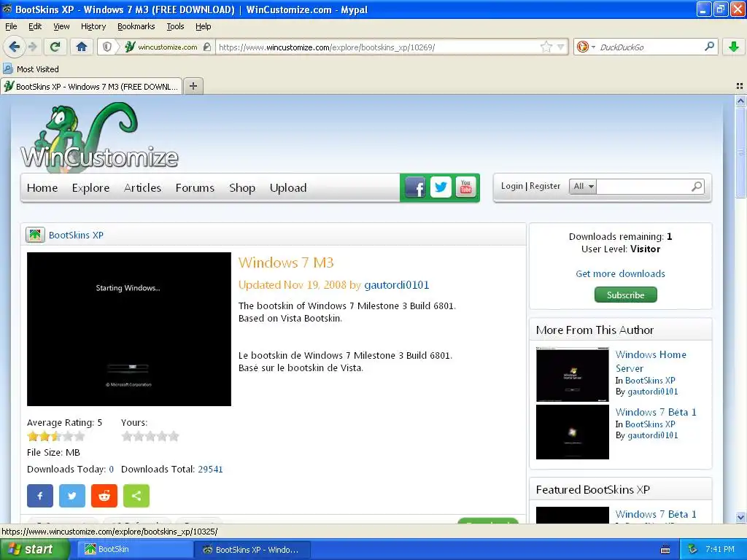Open the browser Home icon
Image resolution: width=747 pixels, height=560 pixels.
(82, 47)
